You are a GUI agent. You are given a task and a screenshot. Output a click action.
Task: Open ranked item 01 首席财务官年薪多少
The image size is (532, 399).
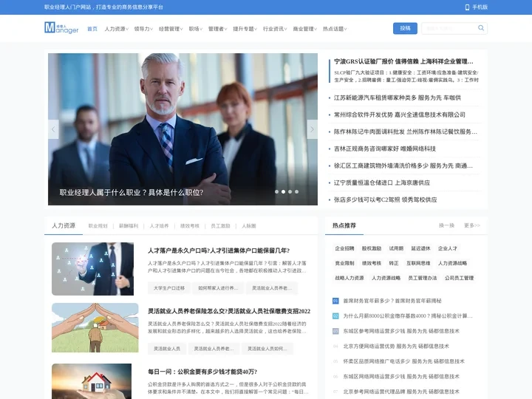[x=392, y=301]
